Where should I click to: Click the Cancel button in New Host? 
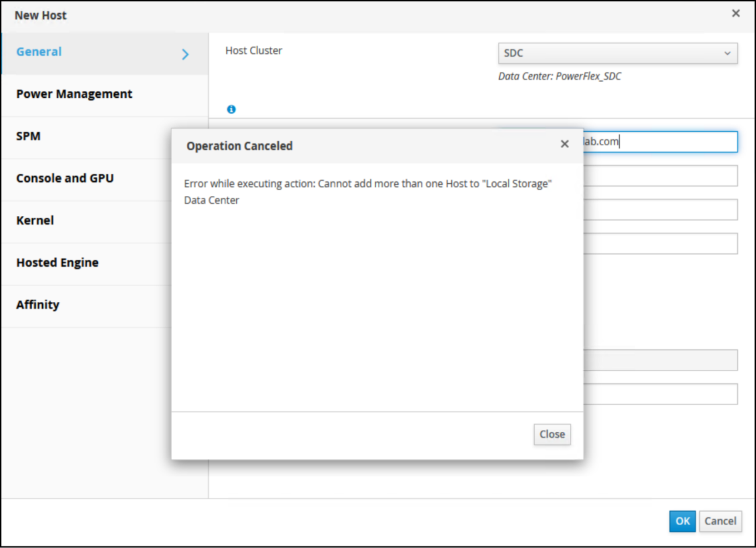click(x=721, y=521)
